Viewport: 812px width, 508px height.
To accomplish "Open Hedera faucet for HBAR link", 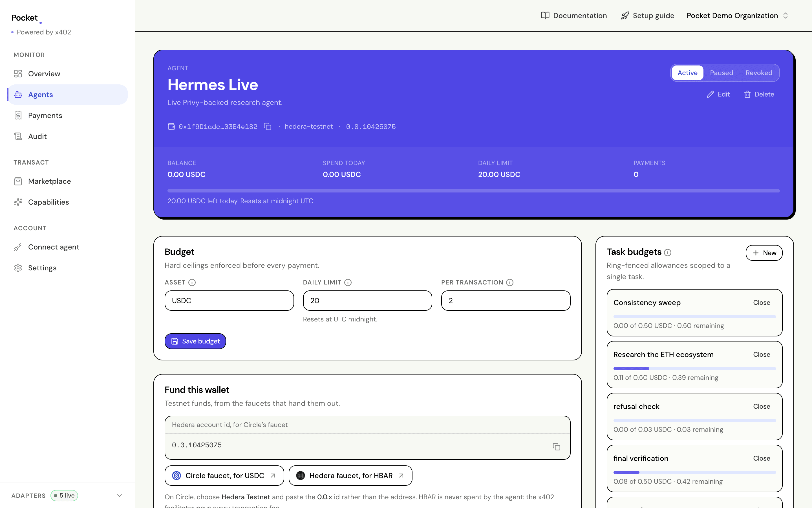I will coord(350,476).
